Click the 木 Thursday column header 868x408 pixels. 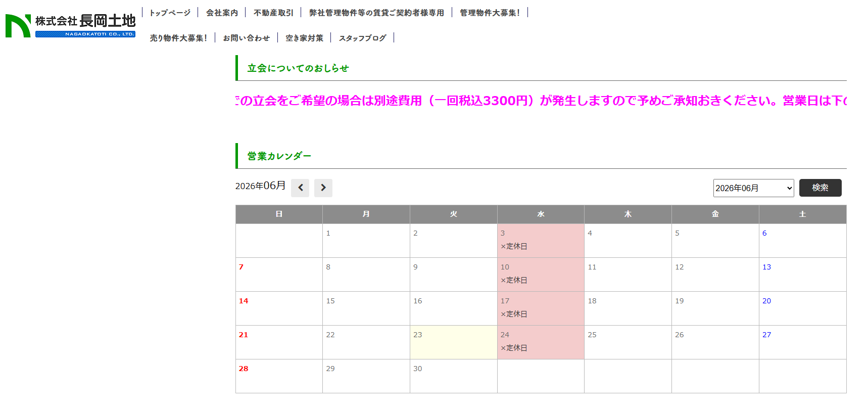pos(628,214)
